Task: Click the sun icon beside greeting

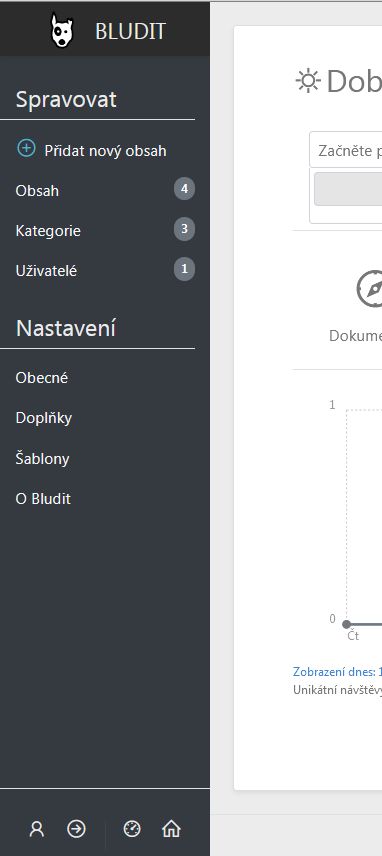Action: pos(308,81)
